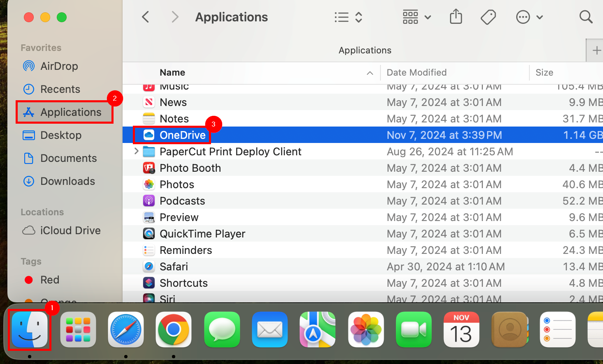
Task: Click the Notes size value 31.7 MB
Action: pyautogui.click(x=582, y=118)
